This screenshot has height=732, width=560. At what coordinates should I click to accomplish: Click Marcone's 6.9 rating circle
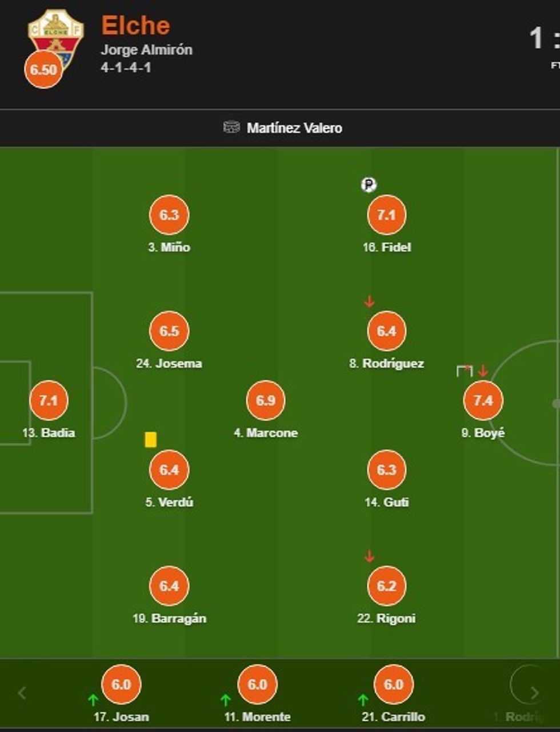click(266, 400)
